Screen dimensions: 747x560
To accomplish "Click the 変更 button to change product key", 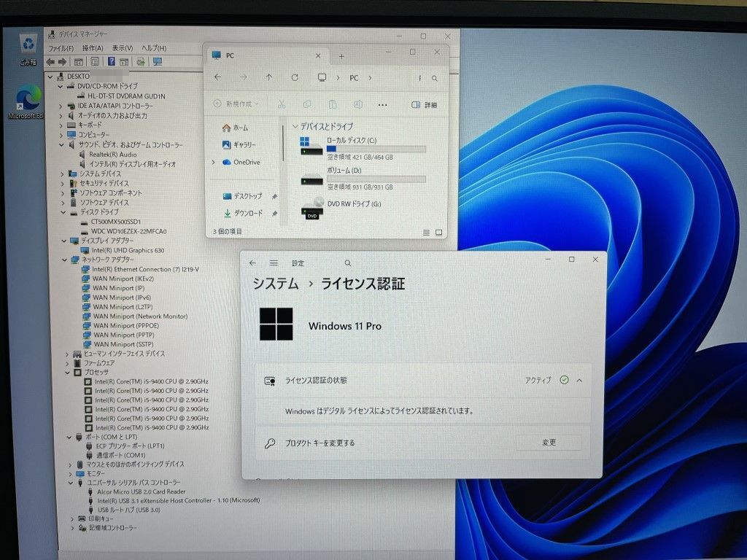I will [x=549, y=443].
